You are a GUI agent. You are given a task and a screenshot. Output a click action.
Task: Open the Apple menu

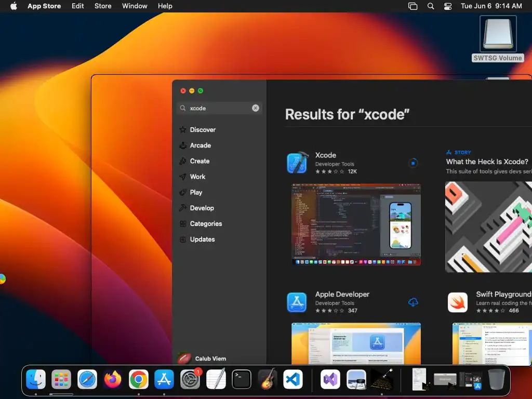[14, 6]
